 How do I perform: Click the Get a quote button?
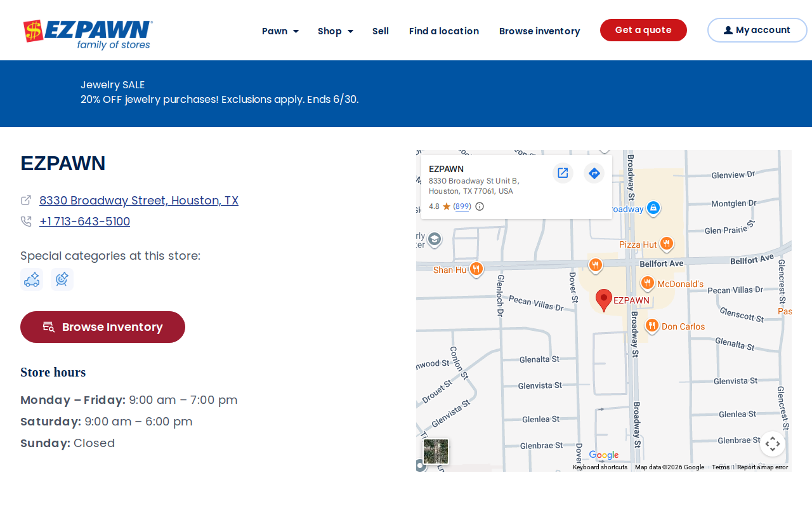(643, 30)
